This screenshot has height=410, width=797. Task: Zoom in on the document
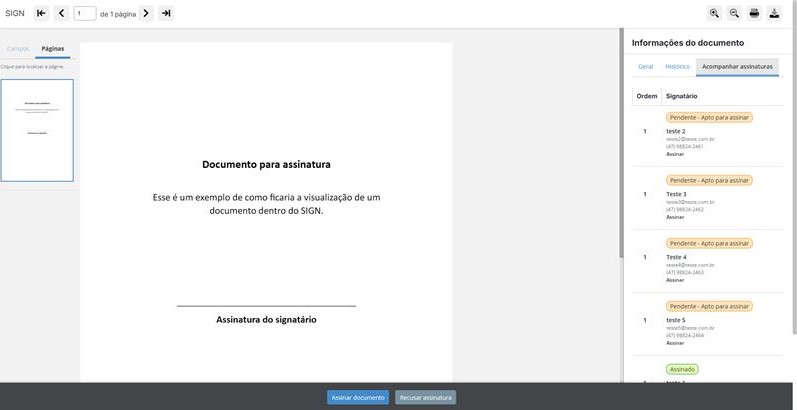[x=714, y=13]
